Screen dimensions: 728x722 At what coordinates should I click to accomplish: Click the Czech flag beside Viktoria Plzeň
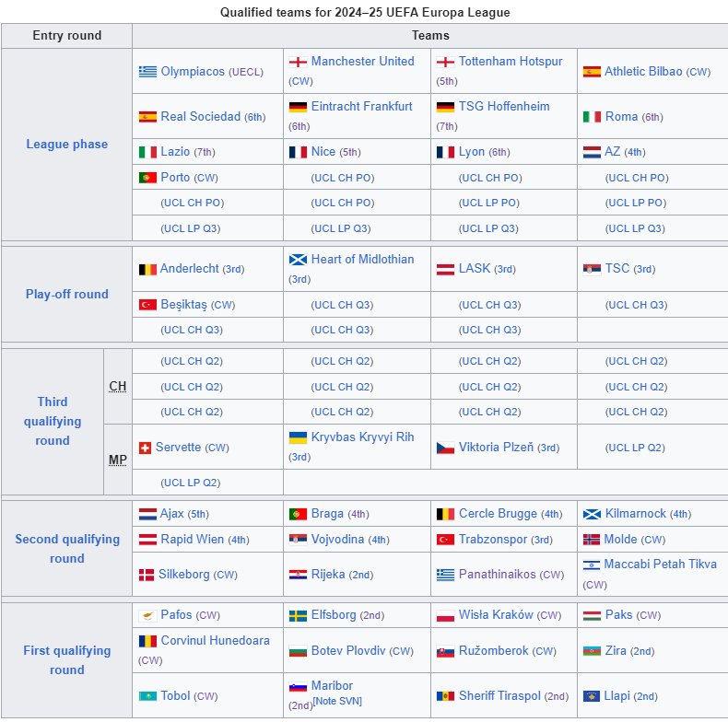pyautogui.click(x=445, y=448)
